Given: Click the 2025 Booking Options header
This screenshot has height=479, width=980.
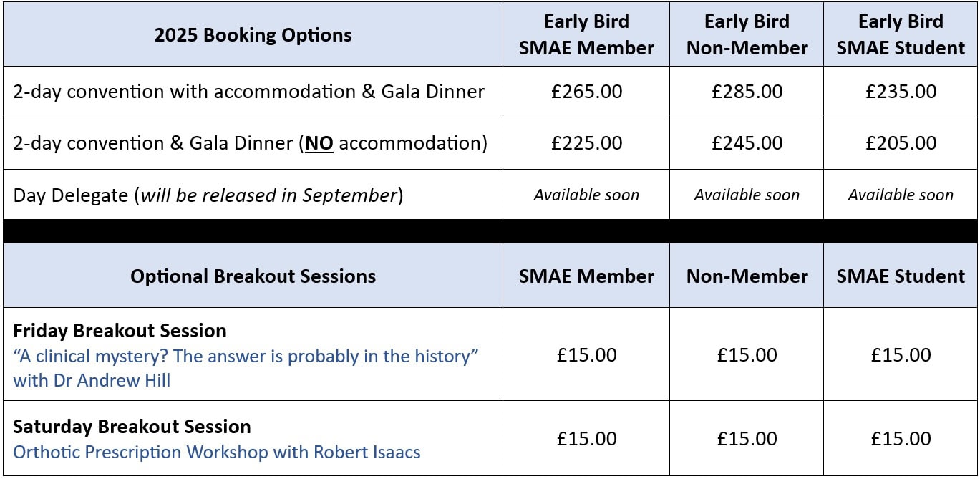Looking at the screenshot, I should [x=253, y=35].
